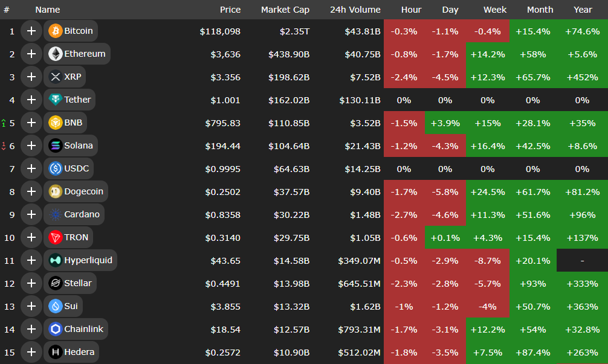Image resolution: width=608 pixels, height=364 pixels.
Task: Add Cardano using its plus button
Action: [31, 214]
